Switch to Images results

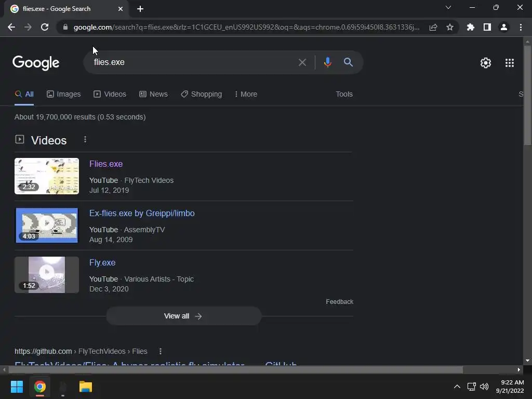click(64, 95)
